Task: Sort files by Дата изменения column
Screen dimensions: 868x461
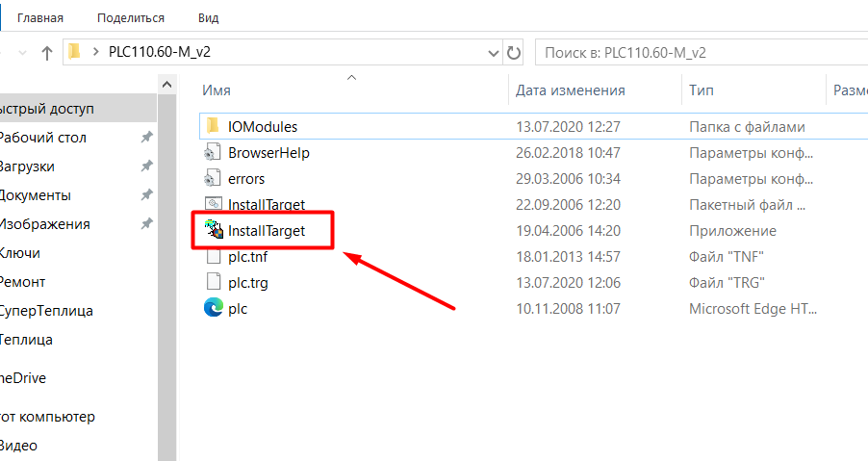Action: [x=571, y=90]
